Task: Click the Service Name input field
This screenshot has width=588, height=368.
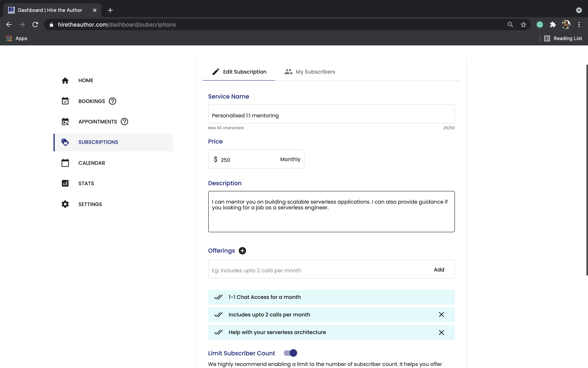Action: (x=331, y=114)
